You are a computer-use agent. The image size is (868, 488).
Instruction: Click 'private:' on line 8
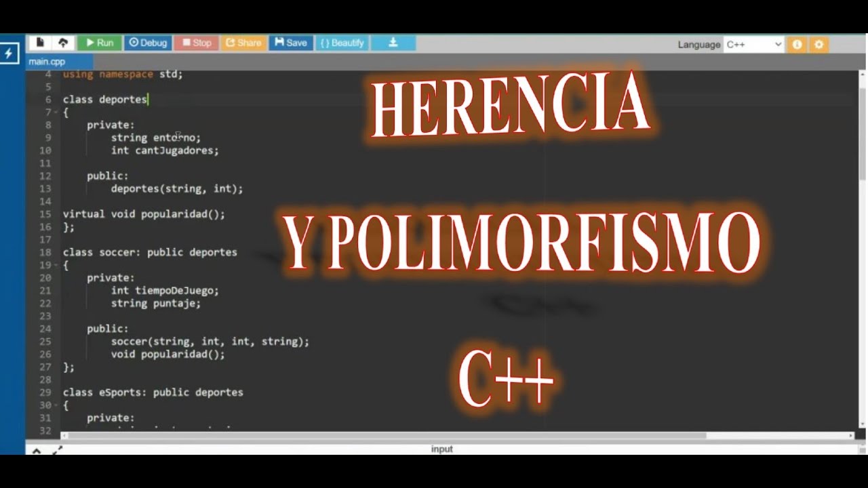(x=111, y=125)
